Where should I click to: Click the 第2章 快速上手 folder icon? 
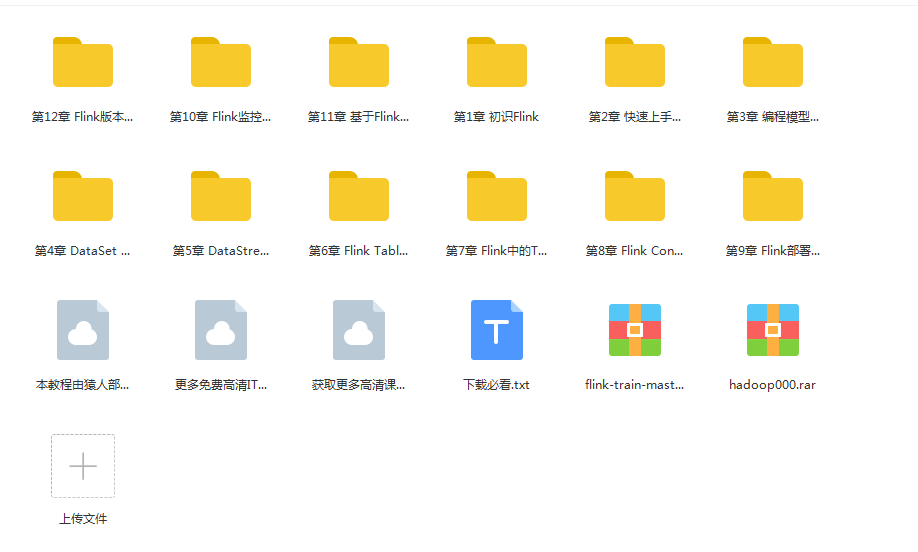click(x=635, y=63)
